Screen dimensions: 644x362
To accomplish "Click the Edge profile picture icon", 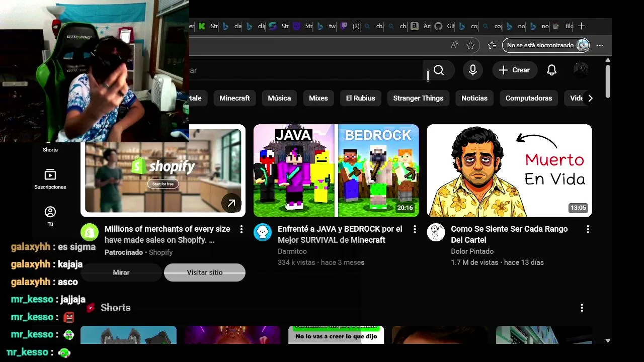I will (583, 45).
